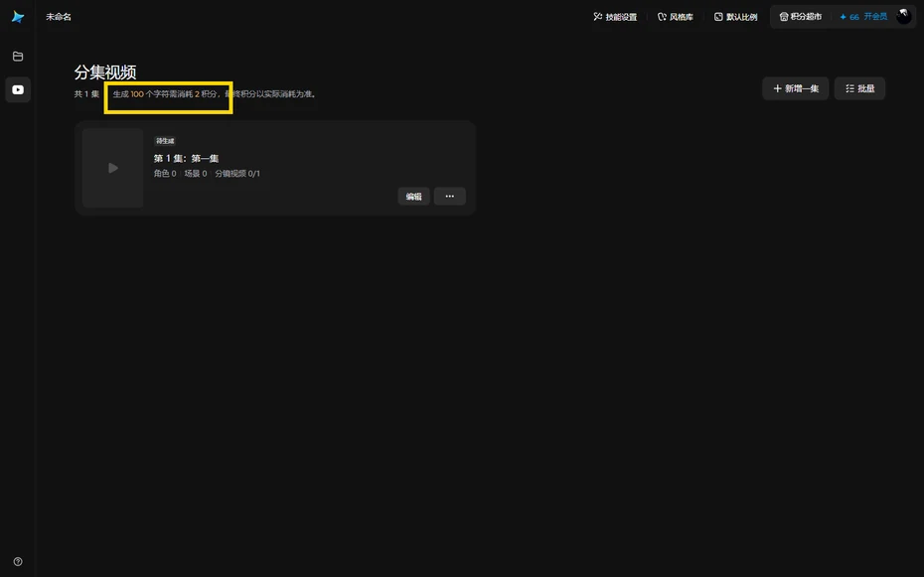This screenshot has width=924, height=577.
Task: Click the 待生成 status tag
Action: click(x=165, y=141)
